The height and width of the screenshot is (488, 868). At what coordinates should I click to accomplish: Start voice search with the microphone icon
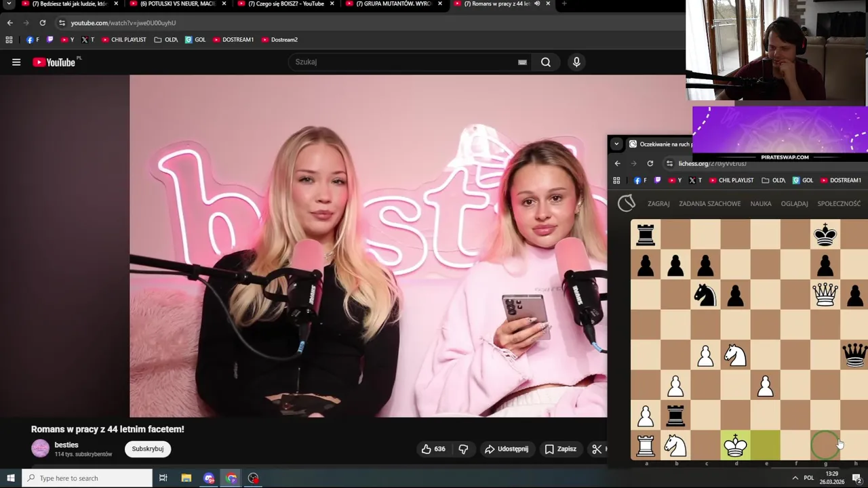576,62
